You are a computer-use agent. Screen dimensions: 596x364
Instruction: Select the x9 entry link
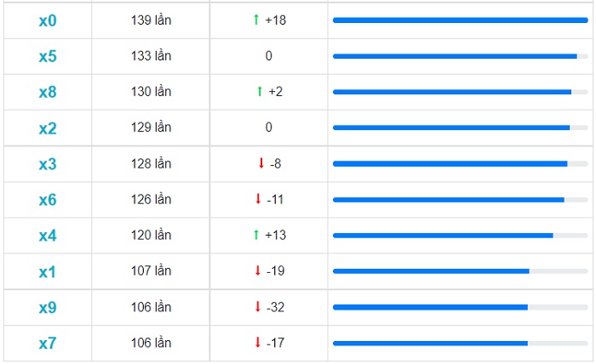point(48,307)
